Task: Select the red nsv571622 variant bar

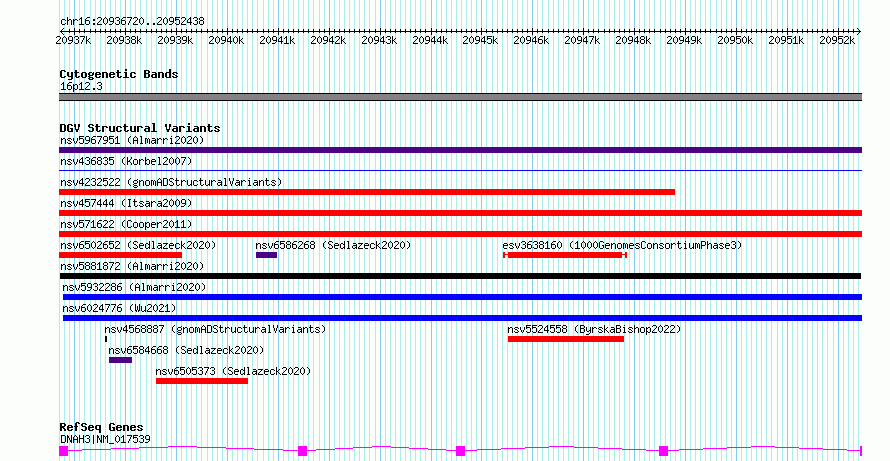Action: pyautogui.click(x=460, y=234)
